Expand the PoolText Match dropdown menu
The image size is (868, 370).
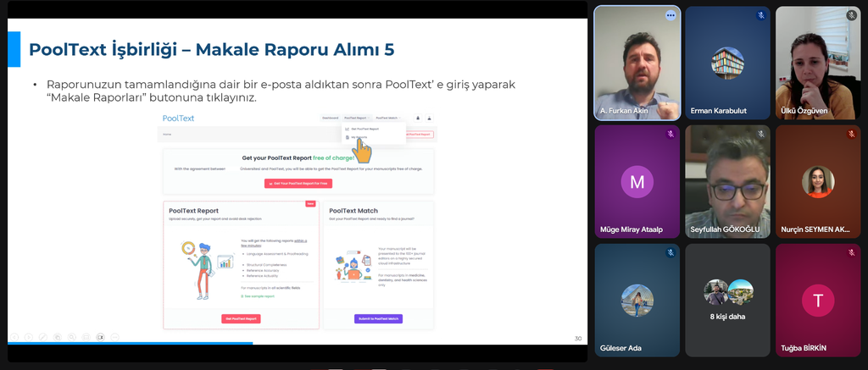pyautogui.click(x=388, y=118)
